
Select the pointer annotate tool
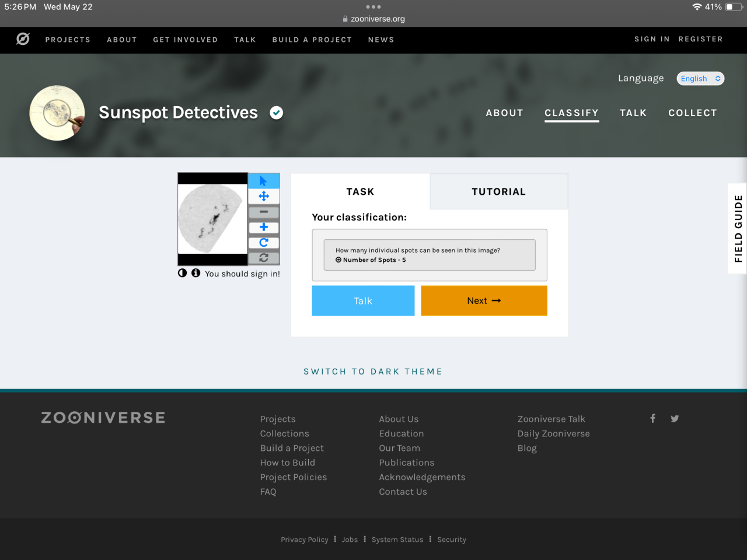264,181
